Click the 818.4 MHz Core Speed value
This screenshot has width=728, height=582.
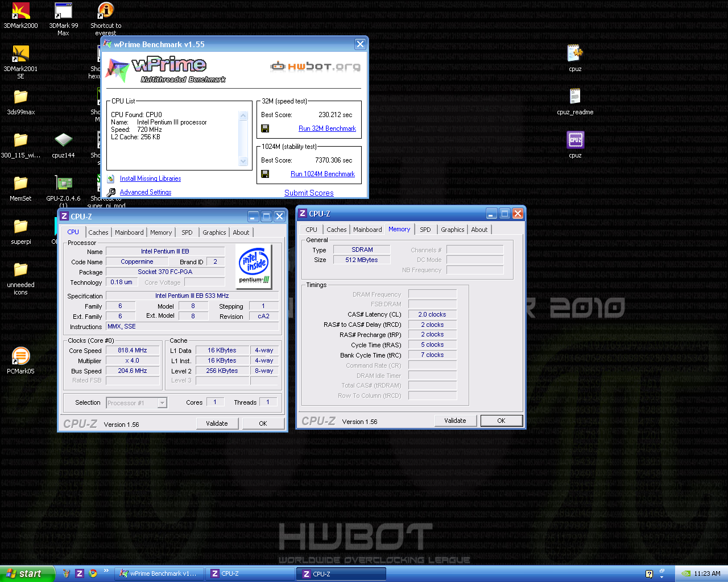133,351
